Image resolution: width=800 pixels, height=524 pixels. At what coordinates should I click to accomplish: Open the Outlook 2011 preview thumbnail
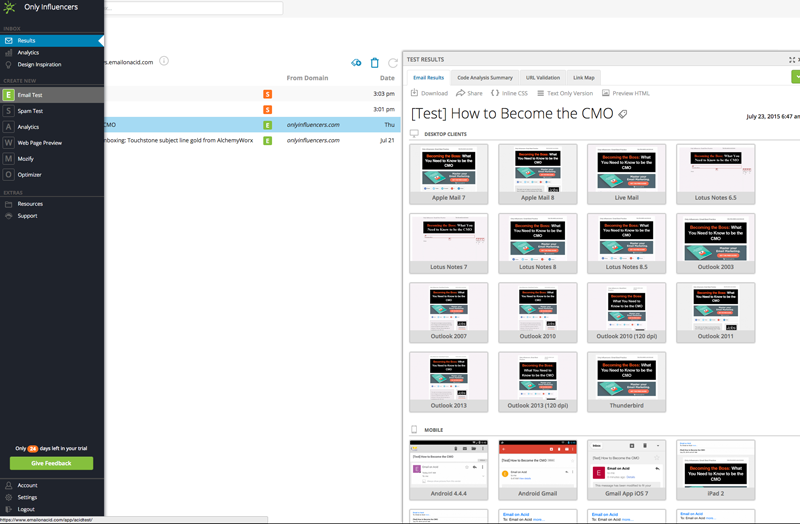point(716,313)
